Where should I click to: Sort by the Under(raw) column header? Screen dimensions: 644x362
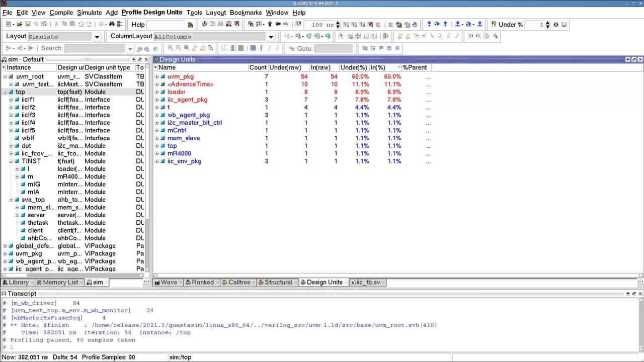(x=285, y=67)
